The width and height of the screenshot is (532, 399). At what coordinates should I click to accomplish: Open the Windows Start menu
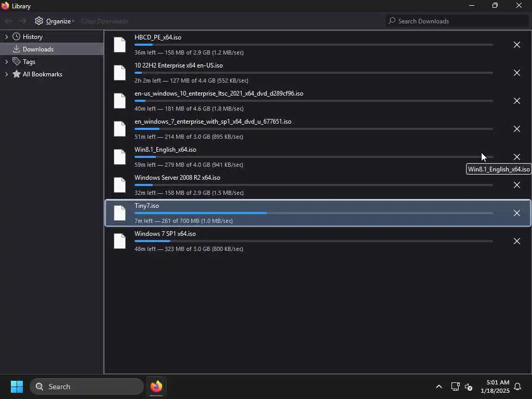pos(17,387)
